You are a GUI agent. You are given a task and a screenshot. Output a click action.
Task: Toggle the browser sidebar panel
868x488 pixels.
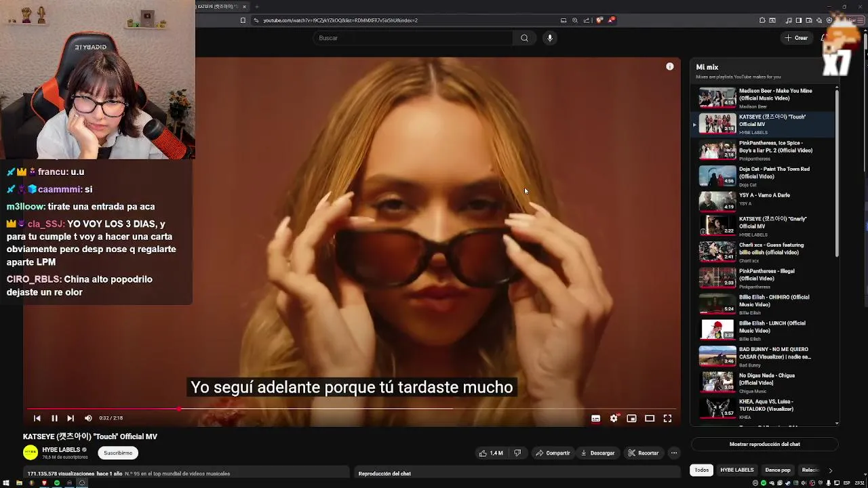pos(799,20)
